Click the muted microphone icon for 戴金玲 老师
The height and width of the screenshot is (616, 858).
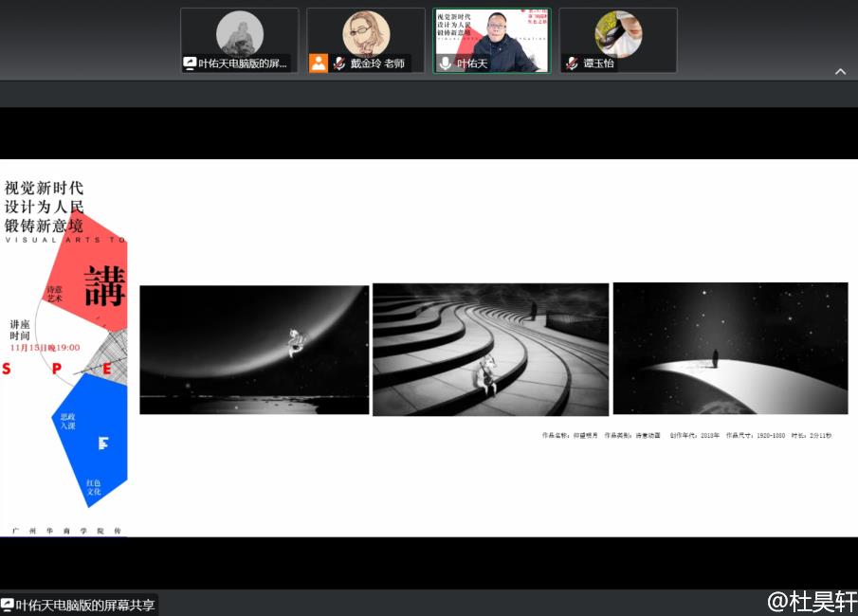(x=338, y=63)
